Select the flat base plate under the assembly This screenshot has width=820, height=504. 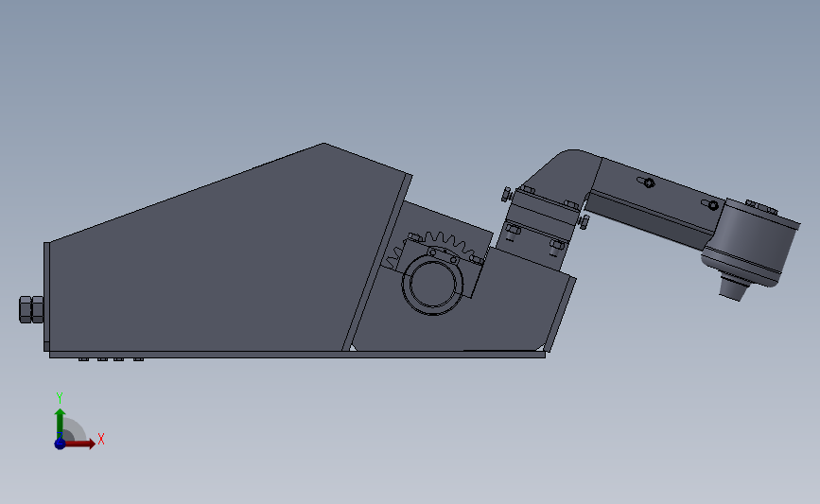point(297,355)
